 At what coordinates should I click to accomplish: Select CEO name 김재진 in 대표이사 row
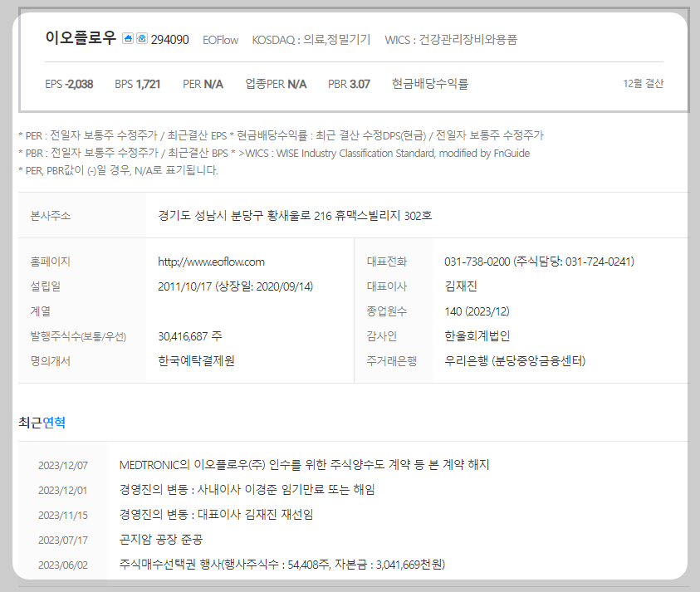point(461,286)
